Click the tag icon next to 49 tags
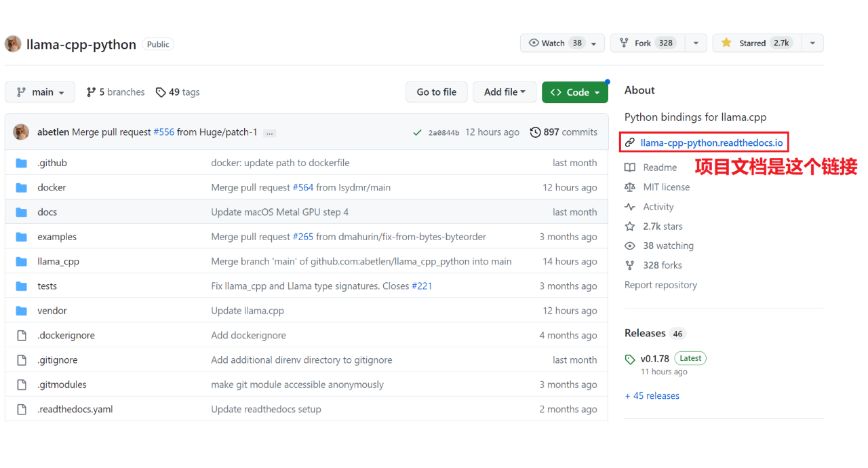868x468 pixels. (161, 92)
